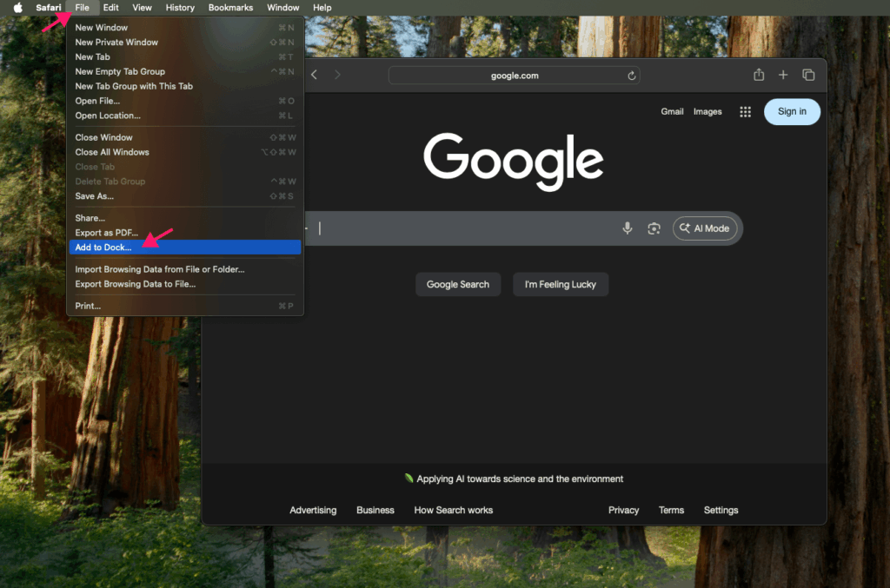
Task: Start voice search with microphone icon
Action: coord(628,228)
